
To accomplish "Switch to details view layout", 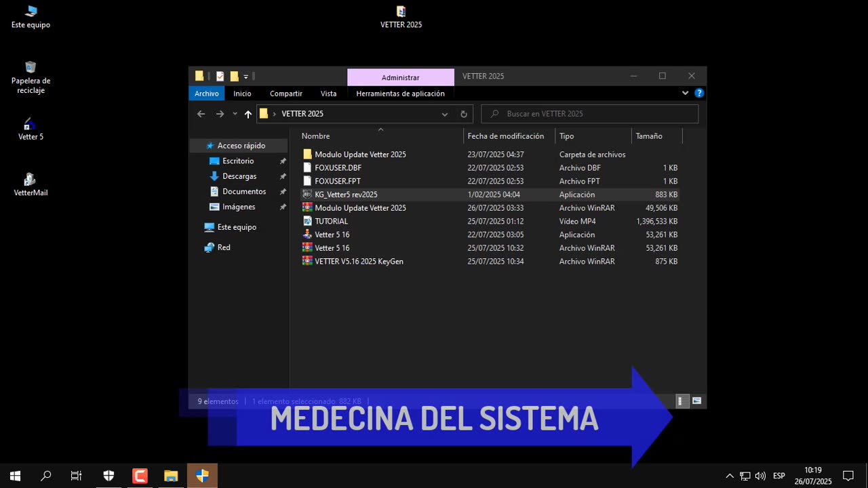I will [x=682, y=401].
